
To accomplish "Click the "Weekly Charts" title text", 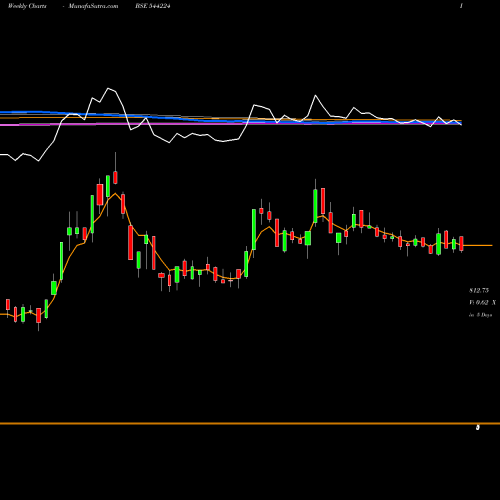I will (x=27, y=6).
